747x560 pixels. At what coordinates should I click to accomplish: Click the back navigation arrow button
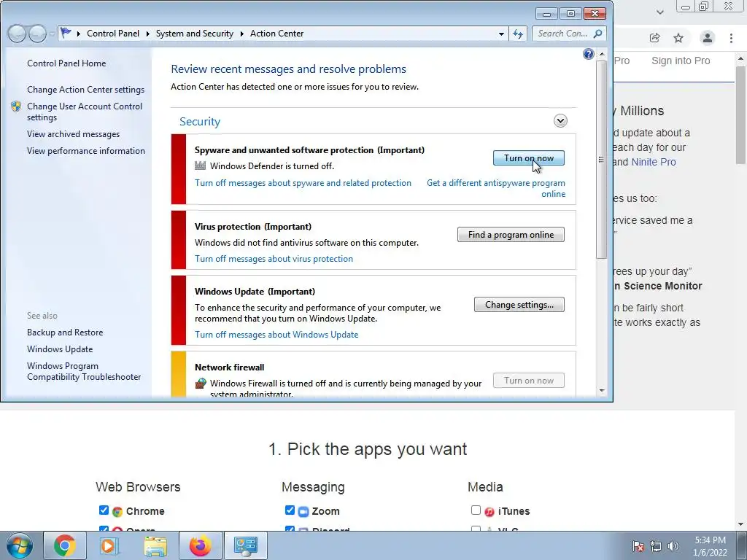click(17, 34)
